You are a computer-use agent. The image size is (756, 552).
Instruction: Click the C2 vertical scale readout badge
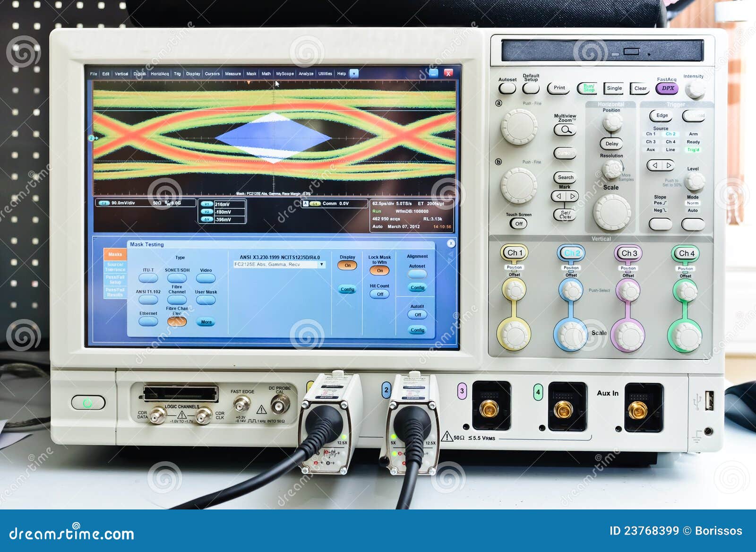(104, 203)
